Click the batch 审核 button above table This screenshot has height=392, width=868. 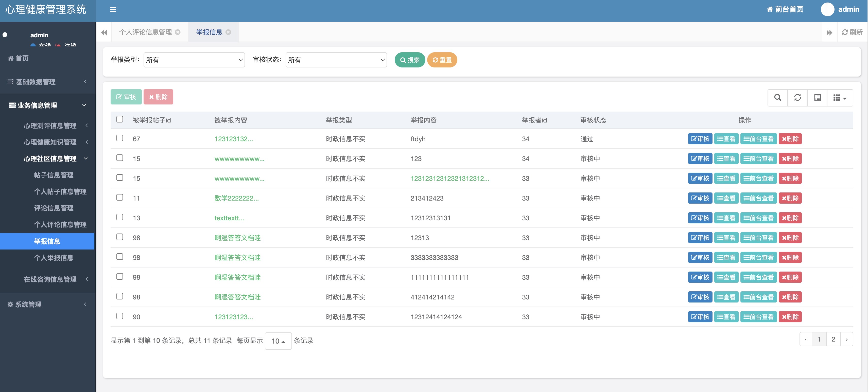[x=126, y=97]
